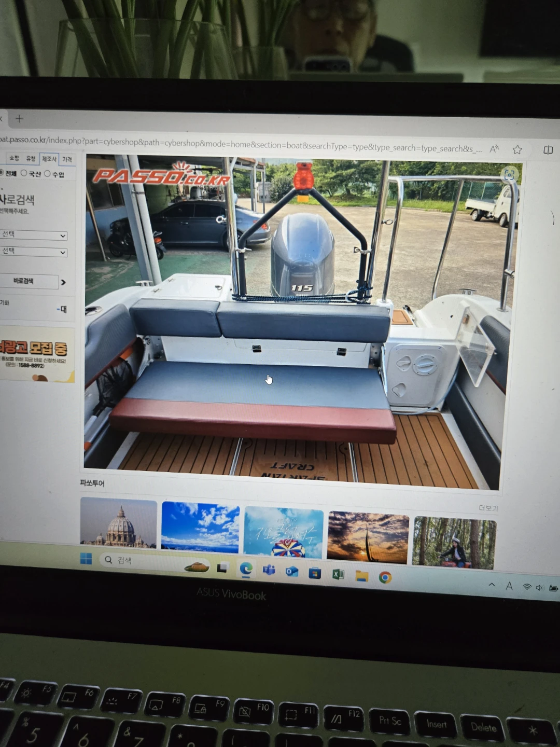Select the 수입 radio button
Image resolution: width=560 pixels, height=747 pixels.
(47, 174)
